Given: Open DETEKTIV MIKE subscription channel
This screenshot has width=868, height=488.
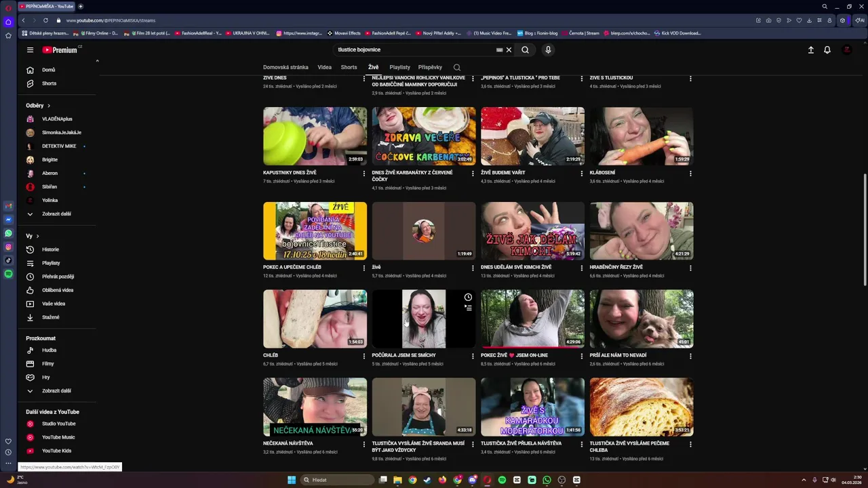Looking at the screenshot, I should pyautogui.click(x=57, y=146).
